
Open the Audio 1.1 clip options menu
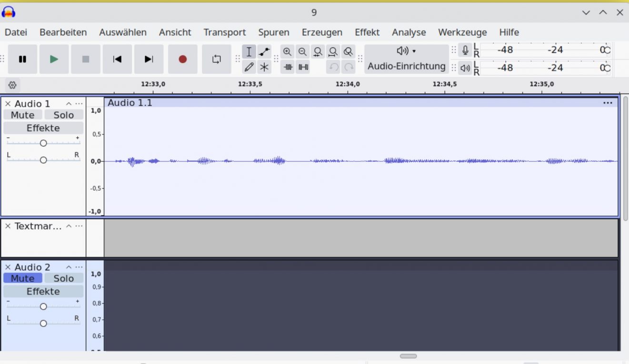(x=608, y=103)
